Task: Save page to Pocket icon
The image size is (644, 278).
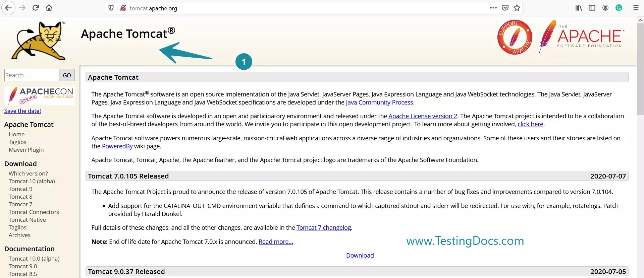Action: point(505,8)
